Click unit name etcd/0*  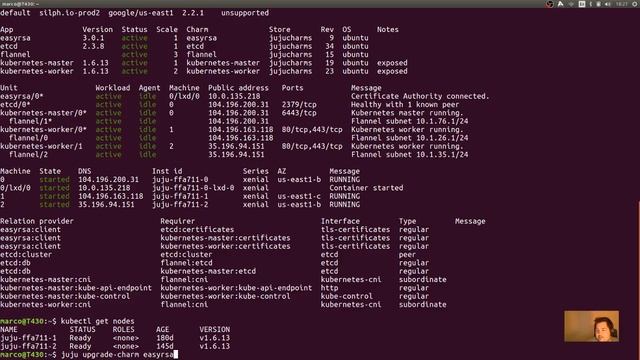tap(15, 104)
